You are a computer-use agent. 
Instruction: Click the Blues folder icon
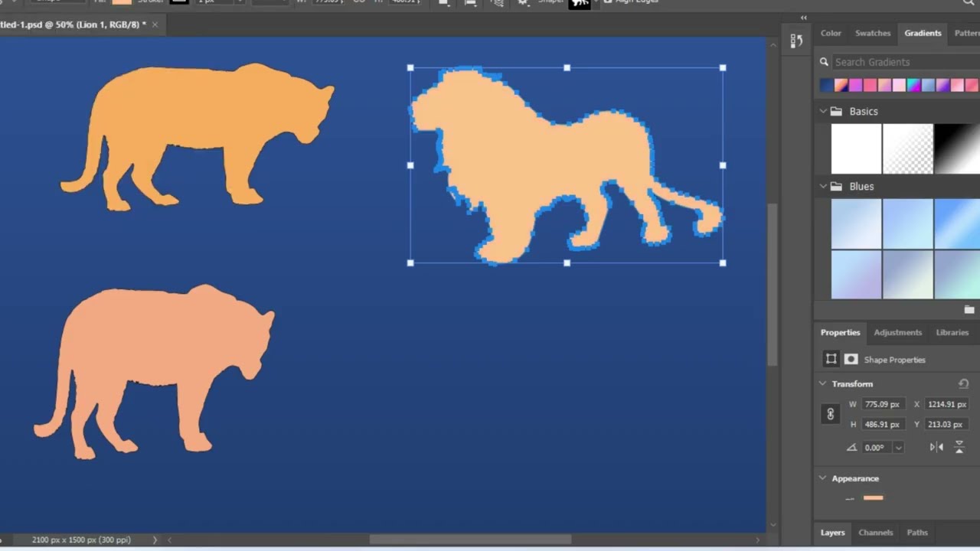coord(836,186)
